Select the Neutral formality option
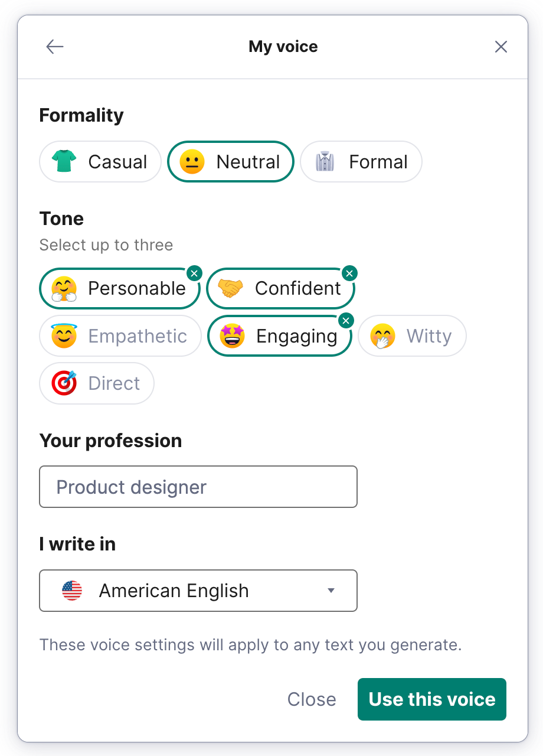Screen dimensions: 543x756 [x=231, y=162]
